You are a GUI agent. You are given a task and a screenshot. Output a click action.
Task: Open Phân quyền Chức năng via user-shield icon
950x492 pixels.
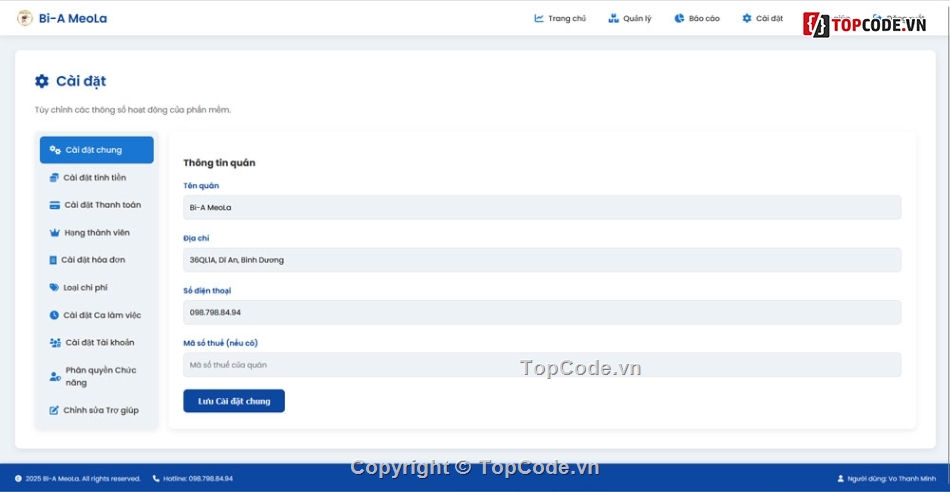pos(55,377)
